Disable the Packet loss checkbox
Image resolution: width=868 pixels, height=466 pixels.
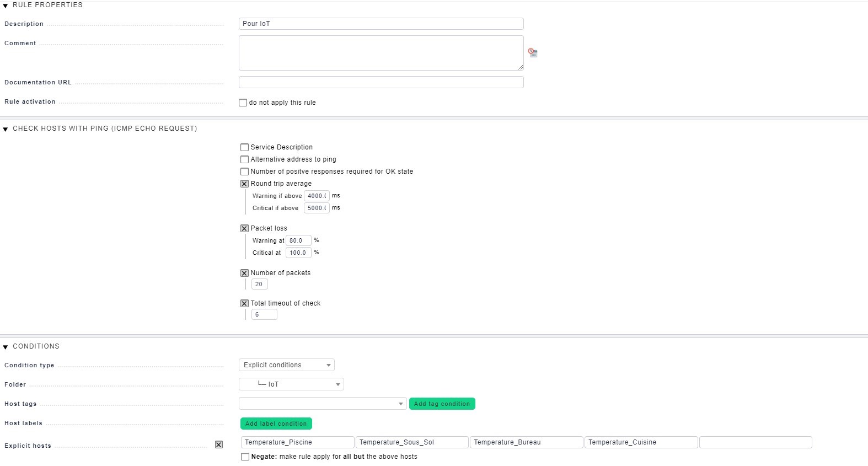244,228
